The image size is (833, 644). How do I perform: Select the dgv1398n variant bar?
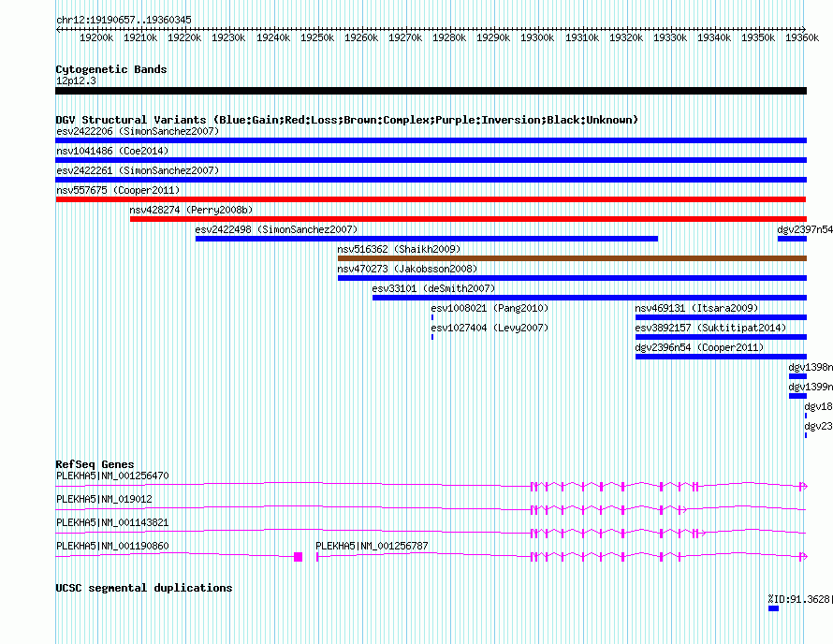[x=798, y=376]
